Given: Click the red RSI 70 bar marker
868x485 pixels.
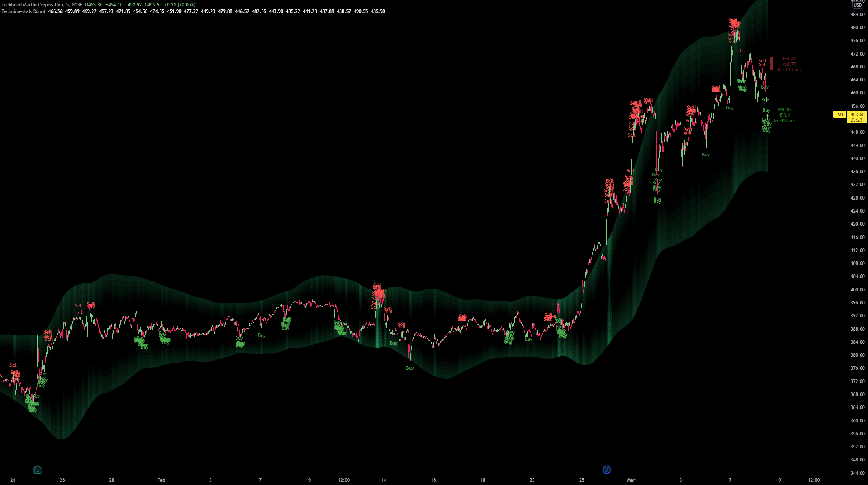Looking at the screenshot, I should [771, 64].
